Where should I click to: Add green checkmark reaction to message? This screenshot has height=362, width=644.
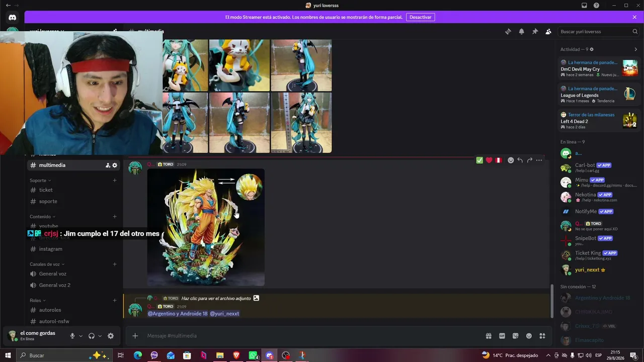point(479,160)
